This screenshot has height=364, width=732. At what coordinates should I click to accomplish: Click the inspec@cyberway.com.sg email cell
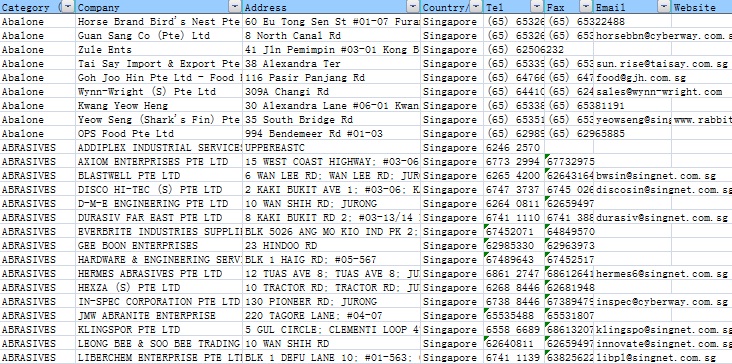tap(663, 301)
